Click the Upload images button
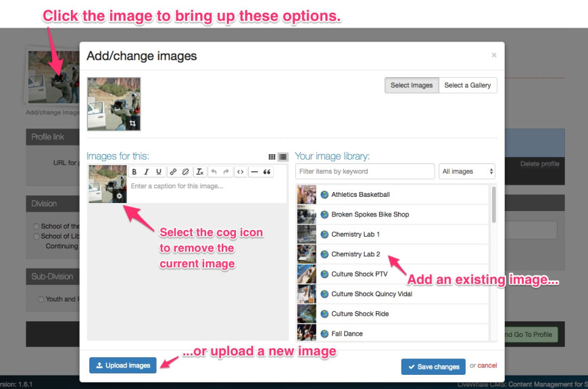 123,365
